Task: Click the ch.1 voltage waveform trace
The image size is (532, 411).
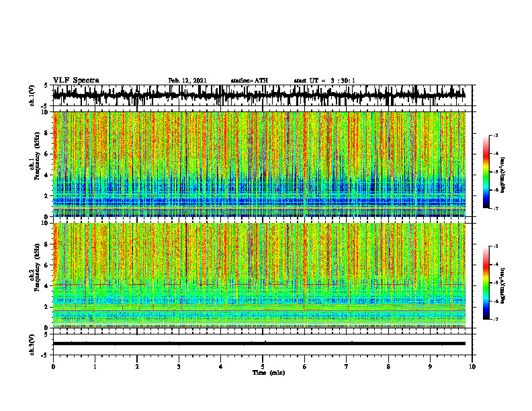Action: pos(259,95)
